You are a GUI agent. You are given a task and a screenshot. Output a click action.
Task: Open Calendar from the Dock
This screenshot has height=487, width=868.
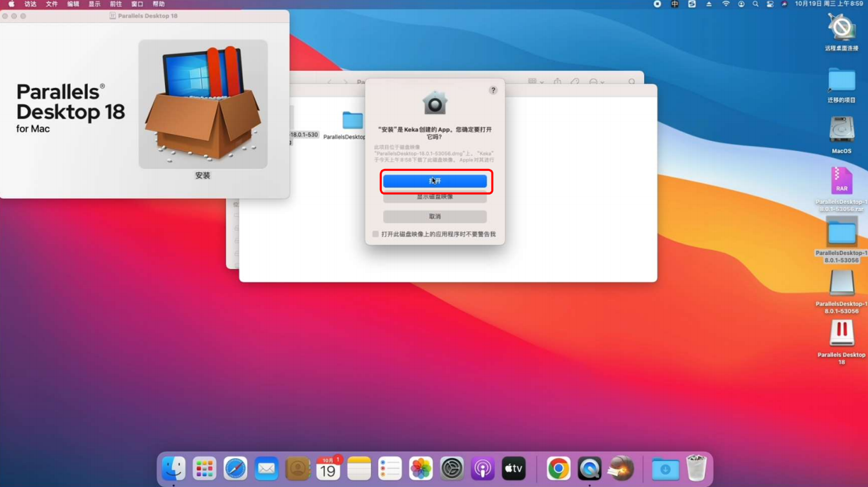[328, 469]
